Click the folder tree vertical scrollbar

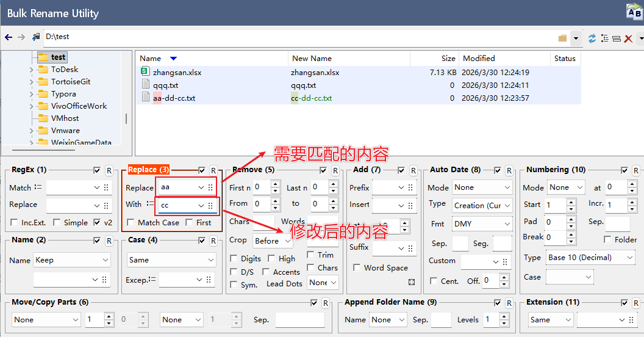(x=126, y=118)
